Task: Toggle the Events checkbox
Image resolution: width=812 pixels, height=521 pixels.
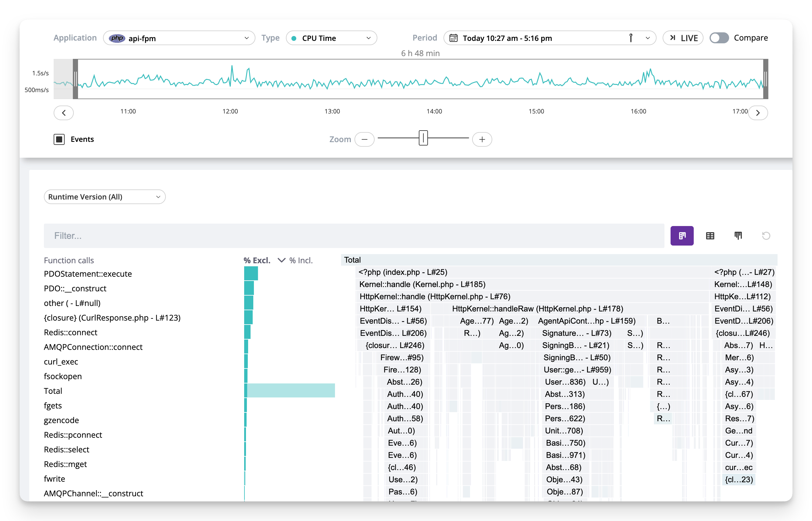Action: pyautogui.click(x=59, y=139)
